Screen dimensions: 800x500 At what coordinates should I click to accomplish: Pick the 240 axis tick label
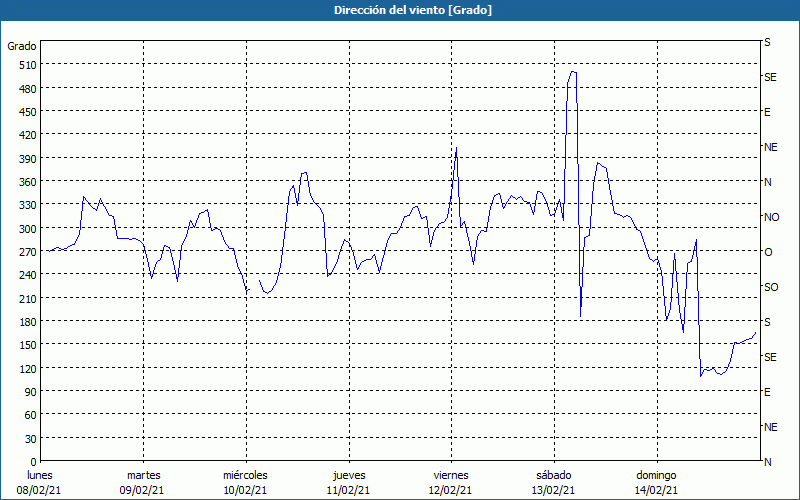coord(28,275)
